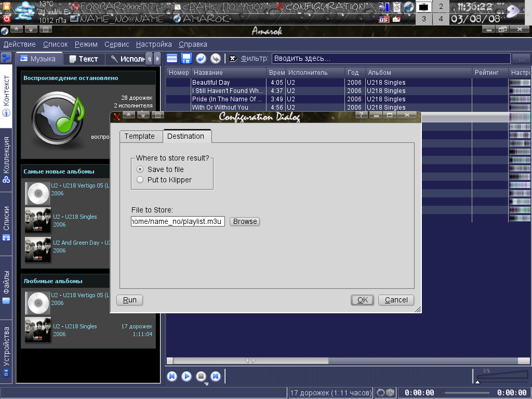
Task: Switch to the Текст context tab
Action: coord(84,59)
